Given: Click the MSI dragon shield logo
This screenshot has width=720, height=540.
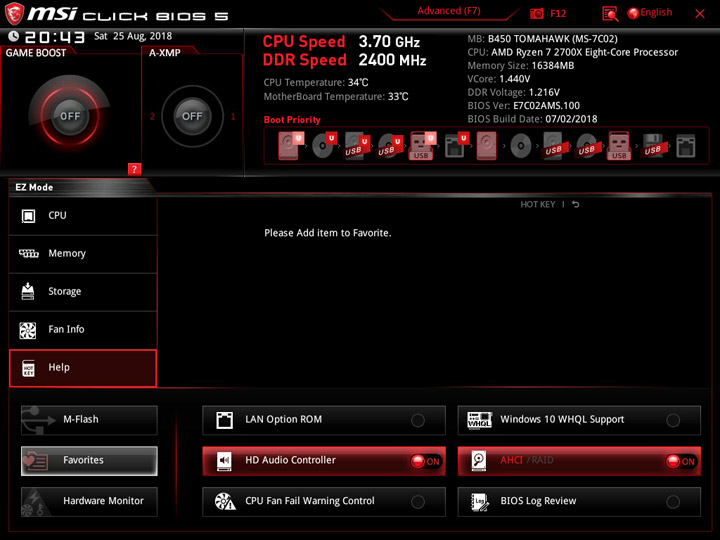Looking at the screenshot, I should (x=14, y=13).
